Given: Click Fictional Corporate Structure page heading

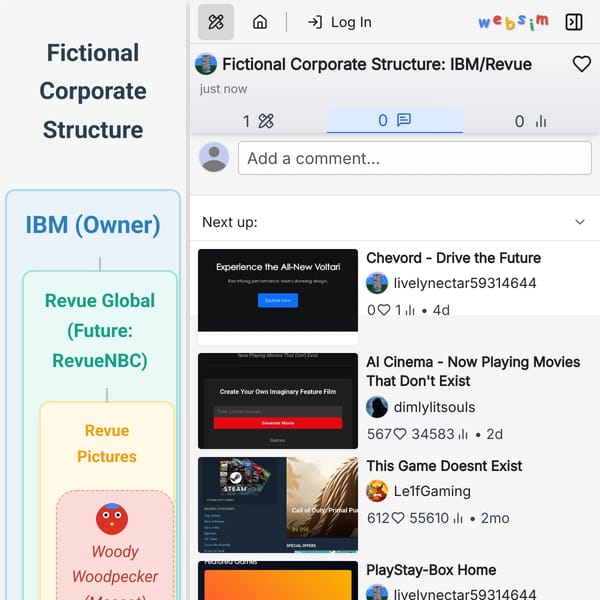Looking at the screenshot, I should point(93,91).
